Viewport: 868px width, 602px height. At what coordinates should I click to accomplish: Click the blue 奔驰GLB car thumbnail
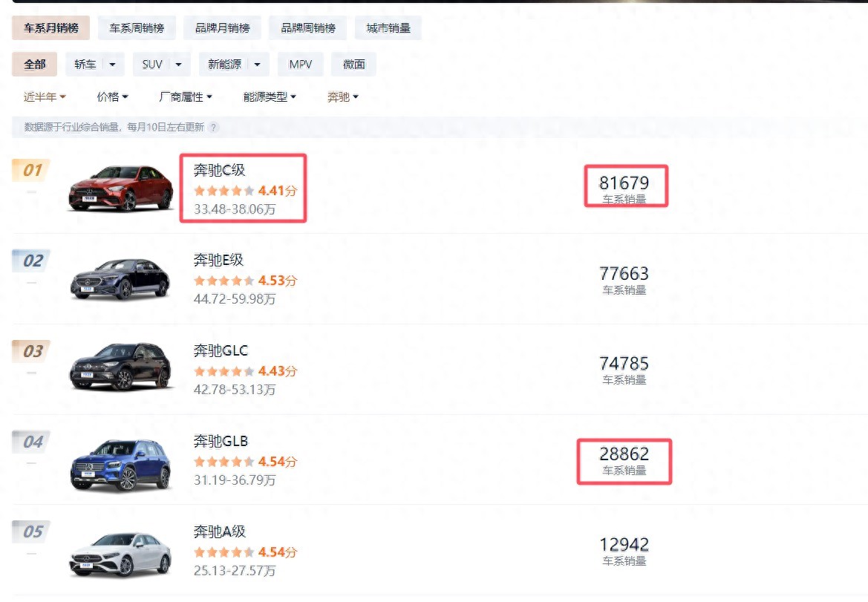tap(121, 465)
